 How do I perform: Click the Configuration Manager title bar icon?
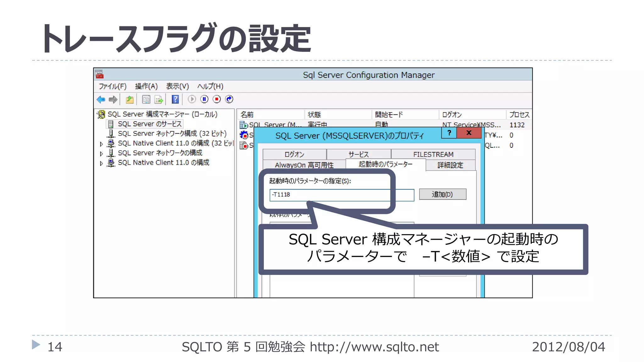(99, 74)
